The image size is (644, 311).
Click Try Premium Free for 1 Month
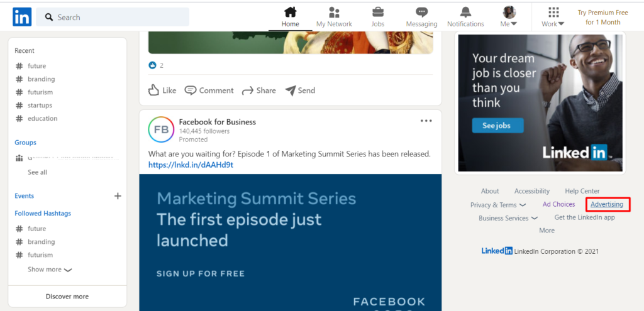pos(603,18)
